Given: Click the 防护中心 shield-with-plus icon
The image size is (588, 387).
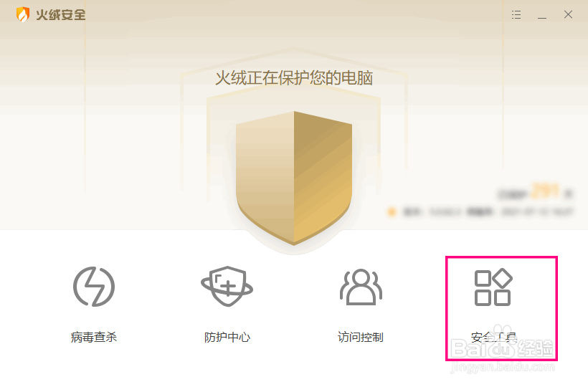Looking at the screenshot, I should (x=227, y=287).
